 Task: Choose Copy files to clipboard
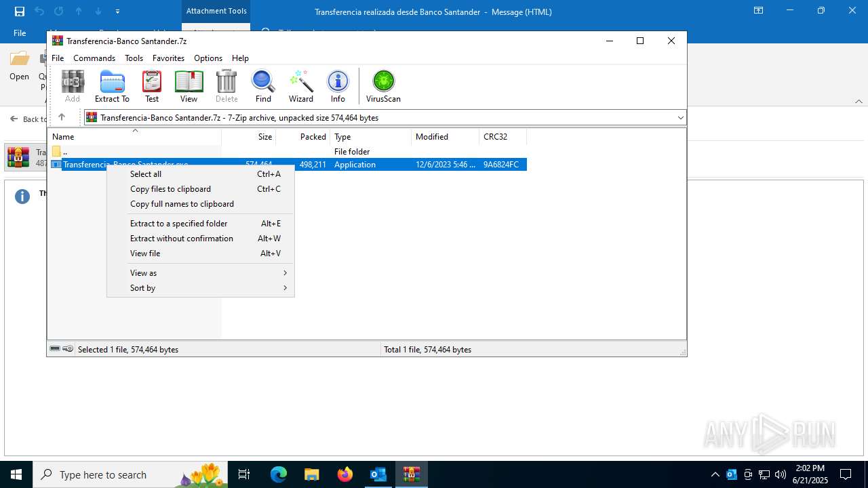coord(201,189)
